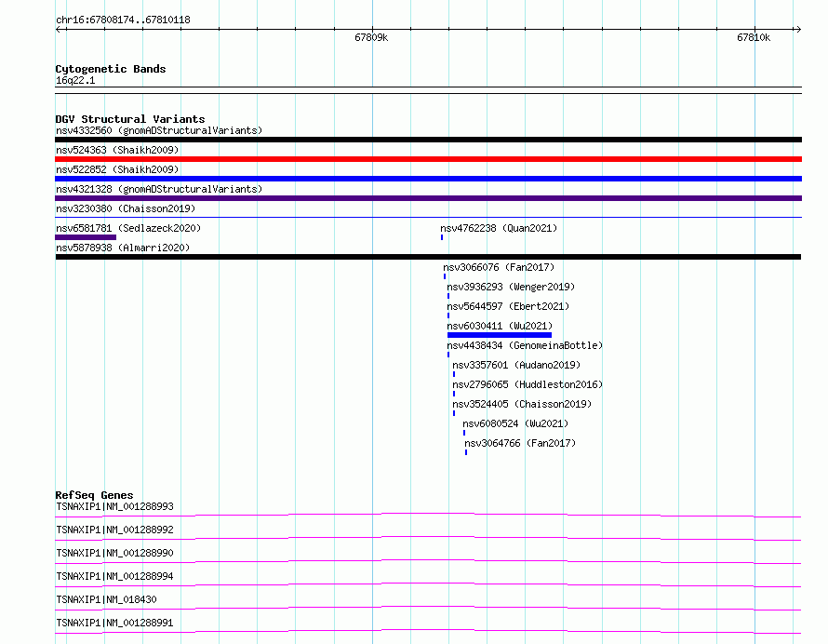Select the 16q22.1 band label
Viewport: 828px width, 644px height.
[75, 80]
